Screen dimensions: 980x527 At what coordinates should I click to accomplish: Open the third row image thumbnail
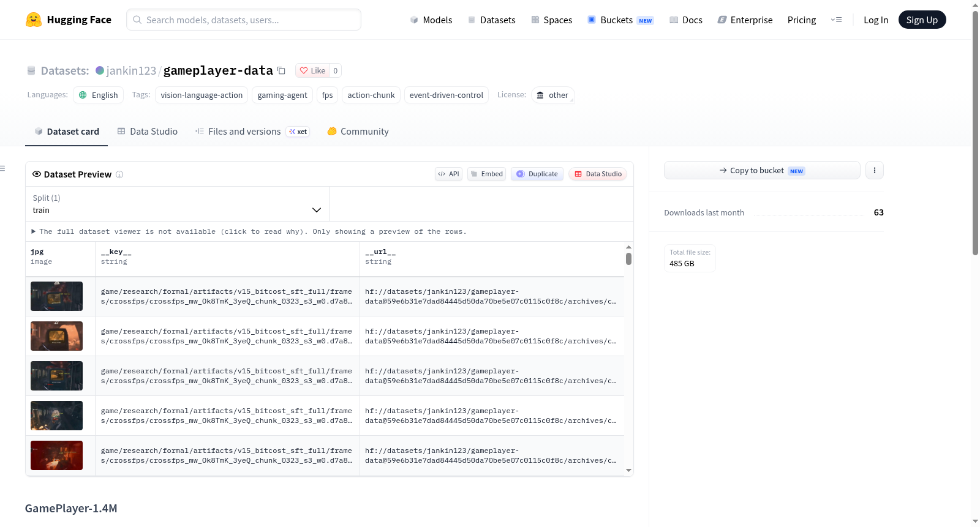[x=56, y=376]
